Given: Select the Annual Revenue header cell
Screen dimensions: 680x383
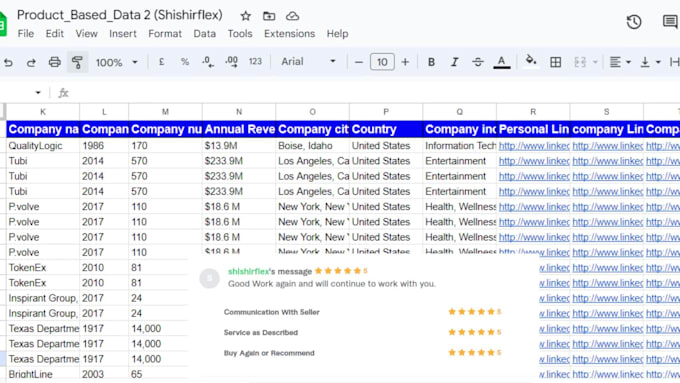Looking at the screenshot, I should click(239, 129).
